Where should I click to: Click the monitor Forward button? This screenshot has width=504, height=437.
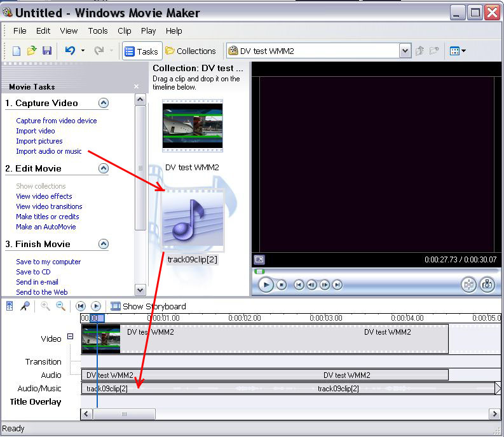[x=337, y=285]
